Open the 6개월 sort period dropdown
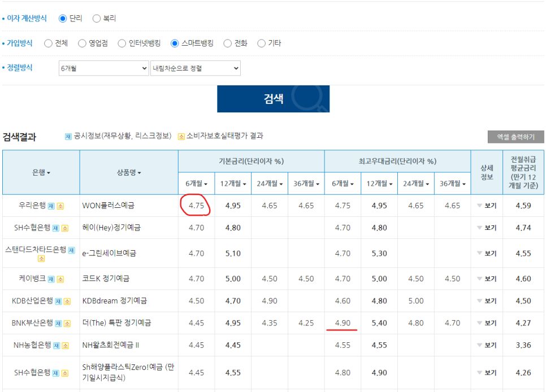Image resolution: width=546 pixels, height=392 pixels. tap(104, 68)
